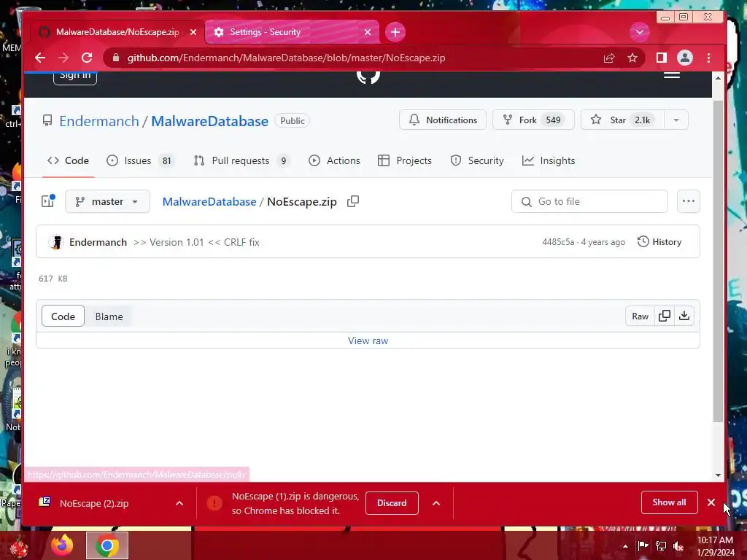Screen dimensions: 747x560
Task: Open the Actions tab
Action: tap(334, 161)
